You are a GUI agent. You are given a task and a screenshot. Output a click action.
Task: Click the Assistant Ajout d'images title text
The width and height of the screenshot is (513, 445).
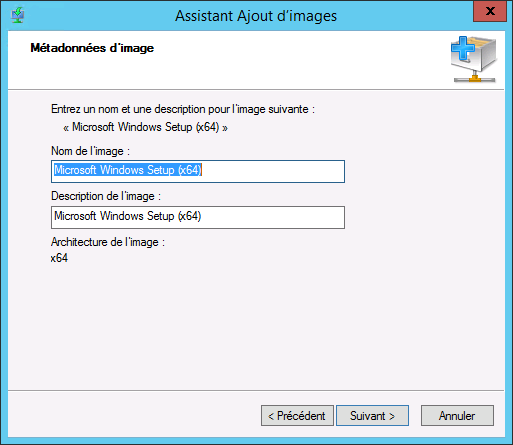coord(256,16)
